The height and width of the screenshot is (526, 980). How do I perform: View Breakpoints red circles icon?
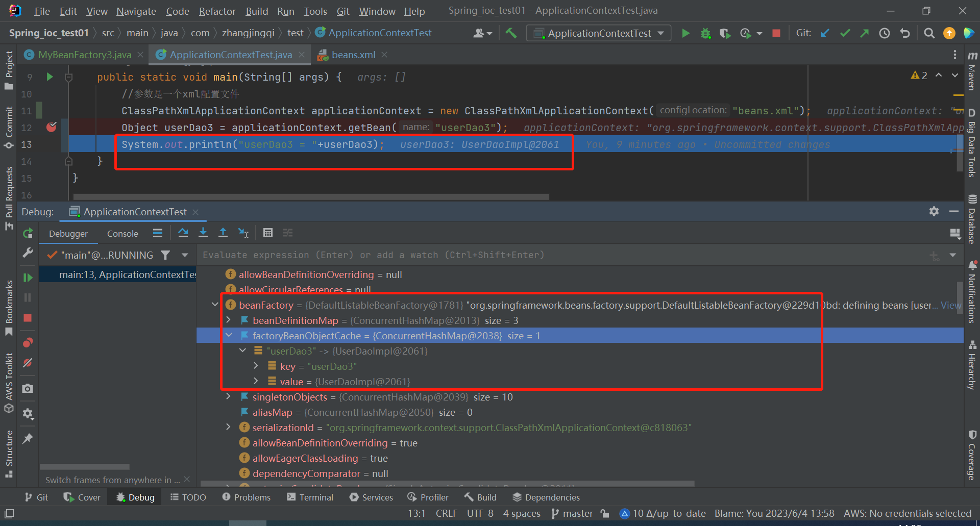pyautogui.click(x=28, y=342)
